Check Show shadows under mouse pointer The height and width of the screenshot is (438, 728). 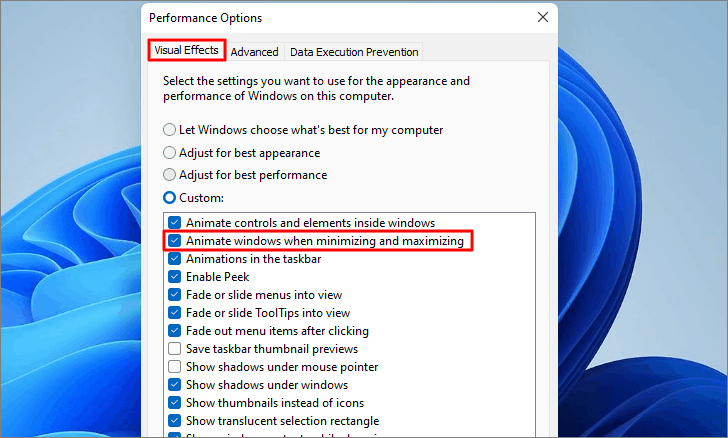[x=175, y=366]
